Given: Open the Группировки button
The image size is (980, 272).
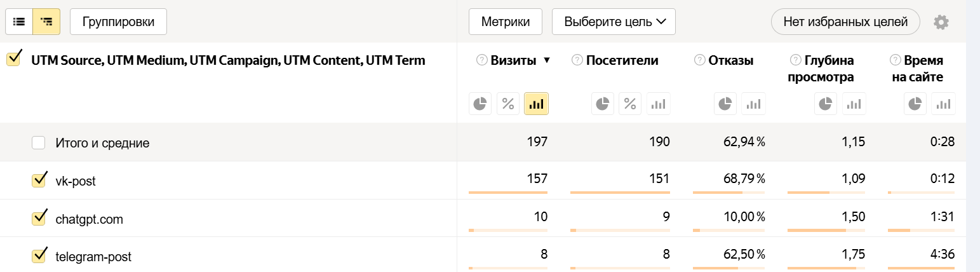Looking at the screenshot, I should (118, 22).
